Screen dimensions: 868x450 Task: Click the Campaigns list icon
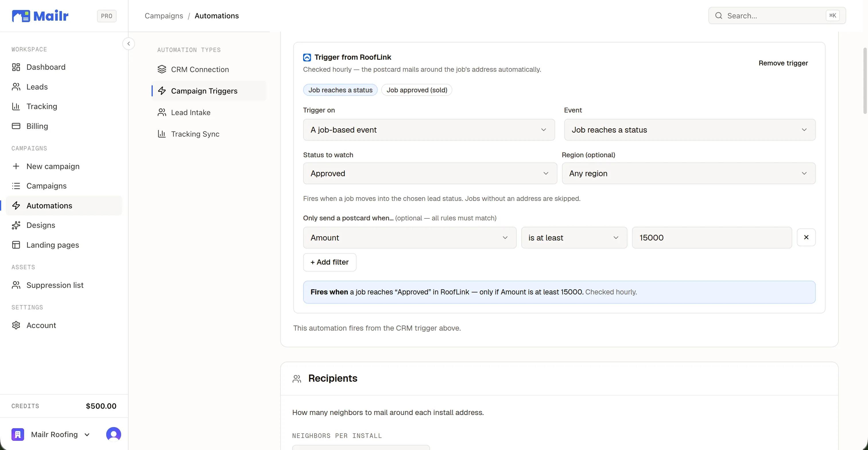coord(16,186)
